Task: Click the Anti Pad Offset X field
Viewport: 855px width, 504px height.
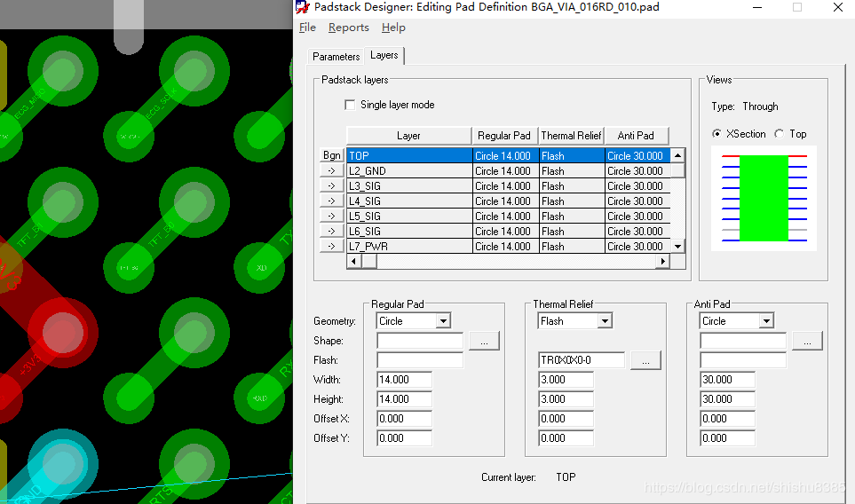Action: 727,419
